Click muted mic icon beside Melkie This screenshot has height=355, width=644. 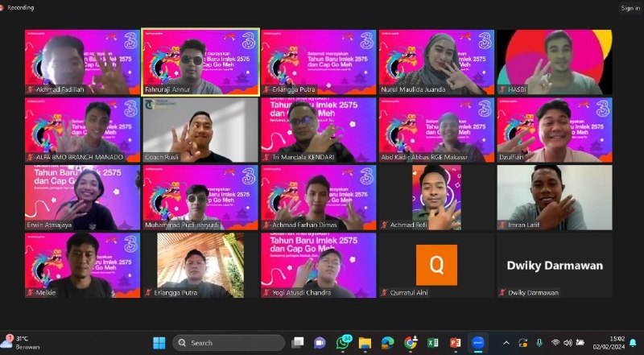tap(30, 293)
